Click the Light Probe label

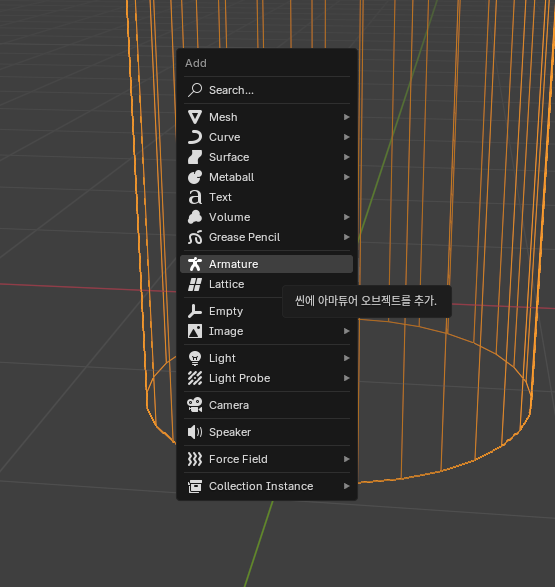tap(240, 378)
